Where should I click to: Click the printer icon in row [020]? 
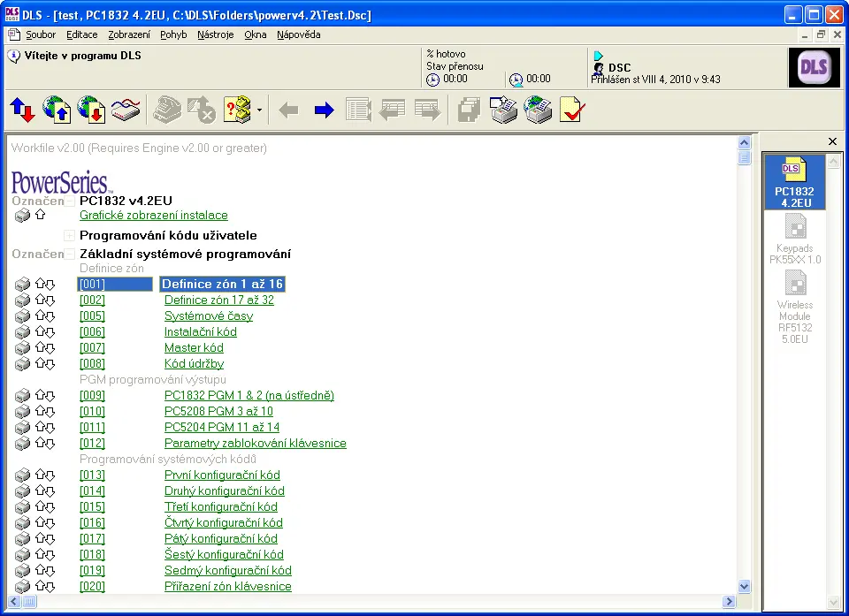[22, 587]
